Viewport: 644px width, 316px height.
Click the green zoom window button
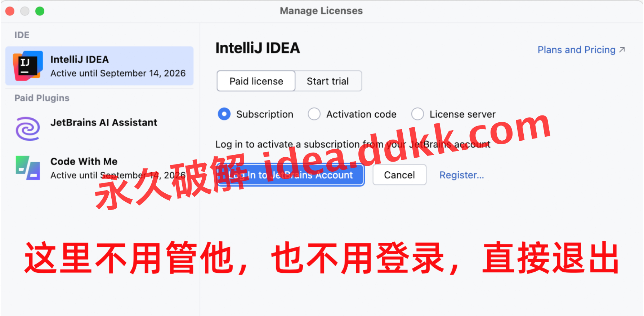(40, 11)
